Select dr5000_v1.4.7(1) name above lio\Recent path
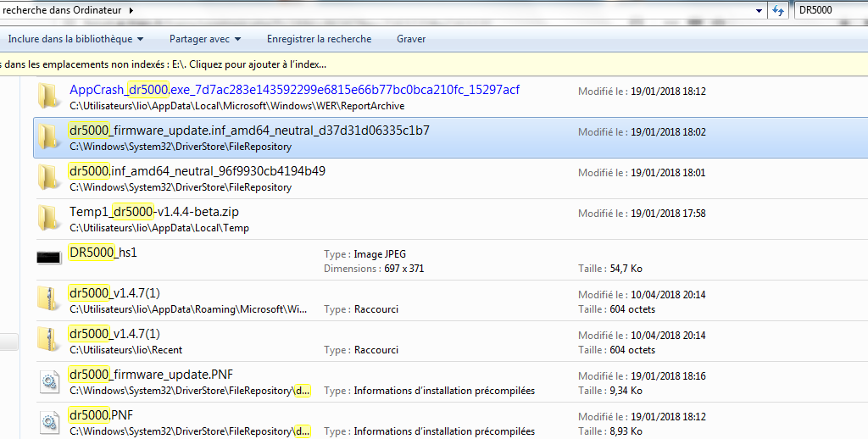This screenshot has height=439, width=868. click(x=114, y=334)
